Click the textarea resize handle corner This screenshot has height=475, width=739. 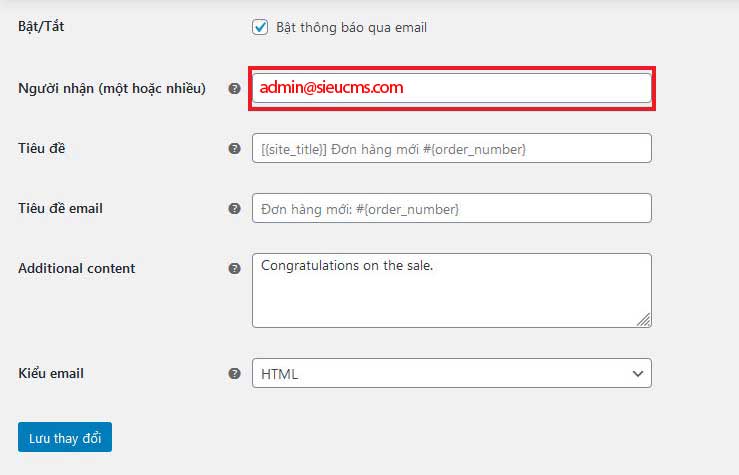click(x=644, y=319)
